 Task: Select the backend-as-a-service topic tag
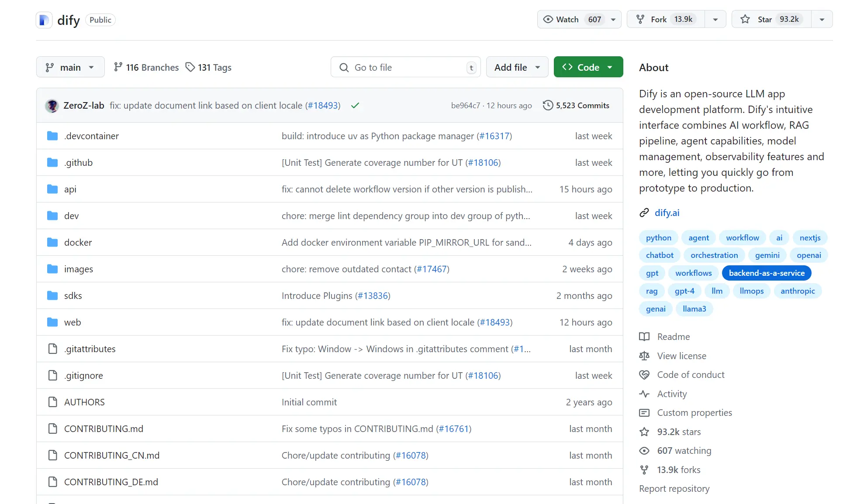click(766, 273)
